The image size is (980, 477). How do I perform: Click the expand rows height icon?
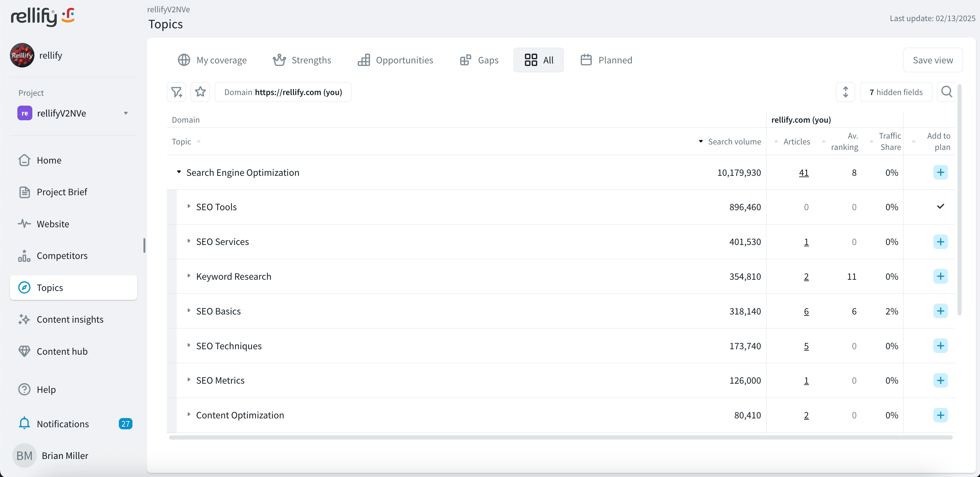tap(845, 92)
